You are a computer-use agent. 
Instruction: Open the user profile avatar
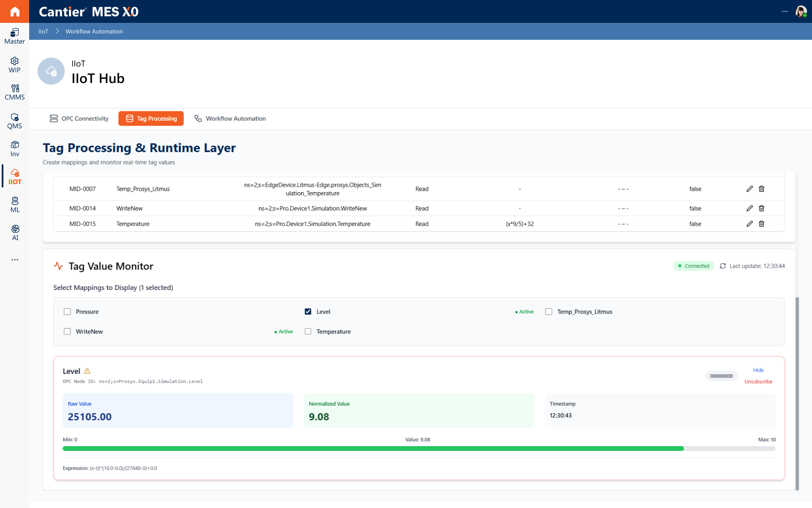(x=801, y=11)
